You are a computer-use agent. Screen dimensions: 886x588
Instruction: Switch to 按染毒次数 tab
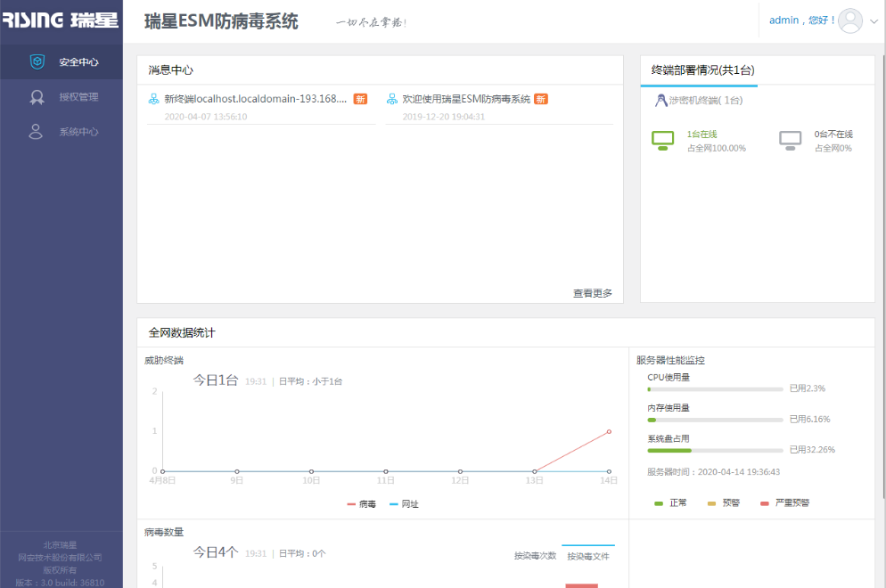click(x=535, y=556)
